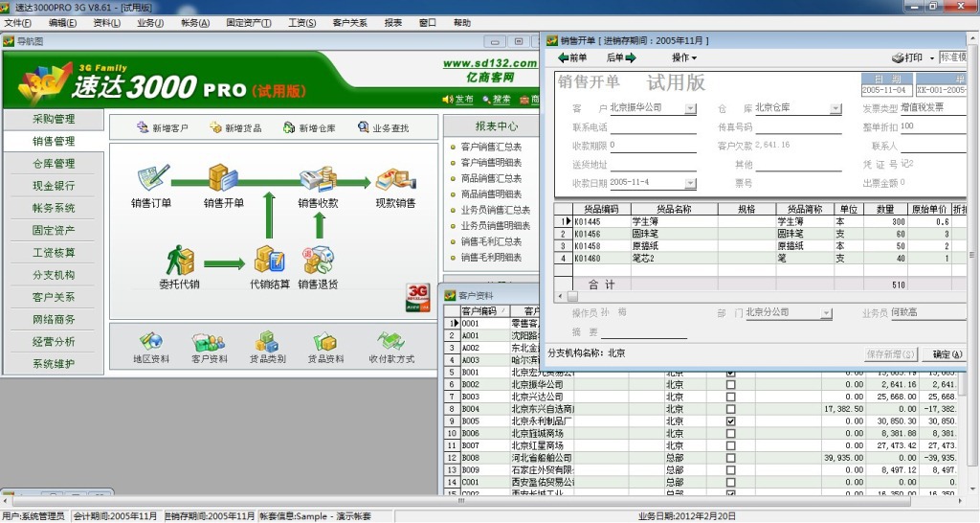Open the 业务(J) menu
The image size is (980, 523).
pyautogui.click(x=150, y=23)
